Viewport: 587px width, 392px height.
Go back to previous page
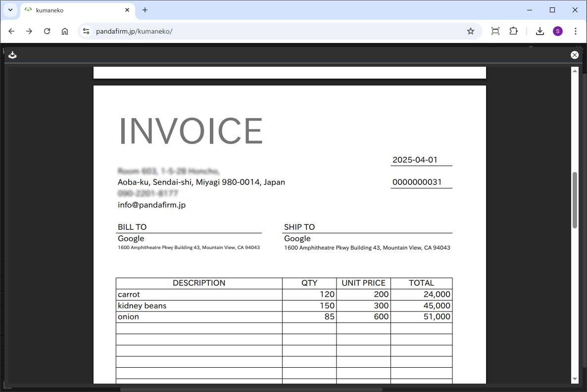pyautogui.click(x=11, y=31)
